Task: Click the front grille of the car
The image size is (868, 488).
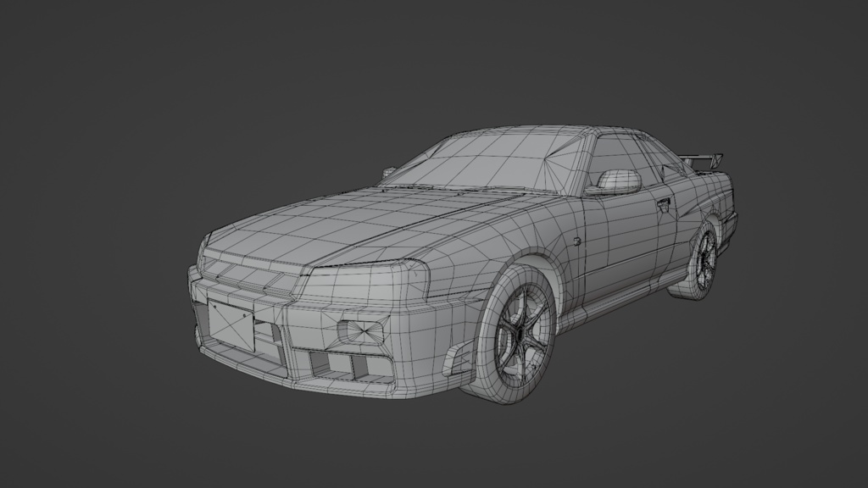Action: click(254, 280)
